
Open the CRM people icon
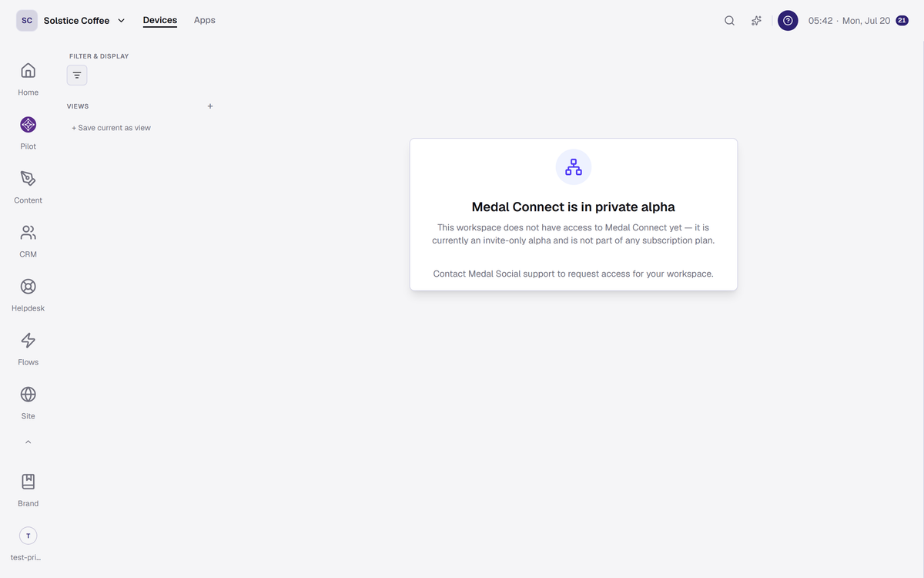(x=28, y=233)
